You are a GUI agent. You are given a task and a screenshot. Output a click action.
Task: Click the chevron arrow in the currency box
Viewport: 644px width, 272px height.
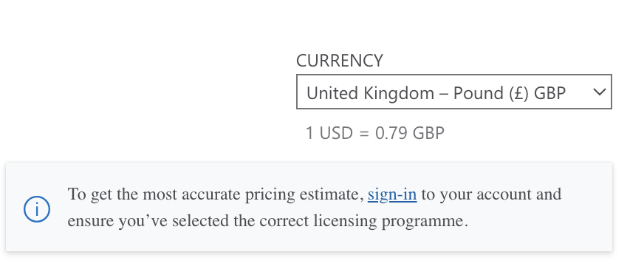[600, 92]
